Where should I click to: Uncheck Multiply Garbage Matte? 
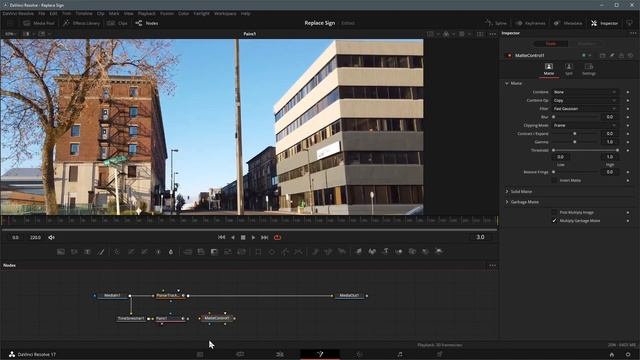pos(554,220)
